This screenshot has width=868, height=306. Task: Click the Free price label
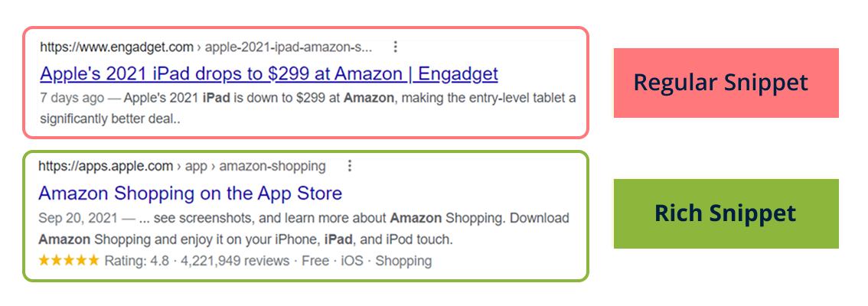point(315,261)
